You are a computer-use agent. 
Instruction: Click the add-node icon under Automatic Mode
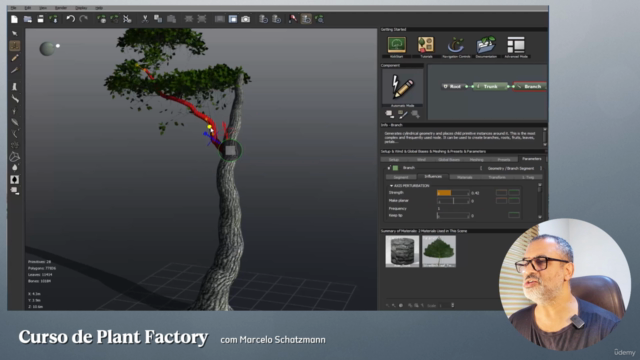pos(389,114)
